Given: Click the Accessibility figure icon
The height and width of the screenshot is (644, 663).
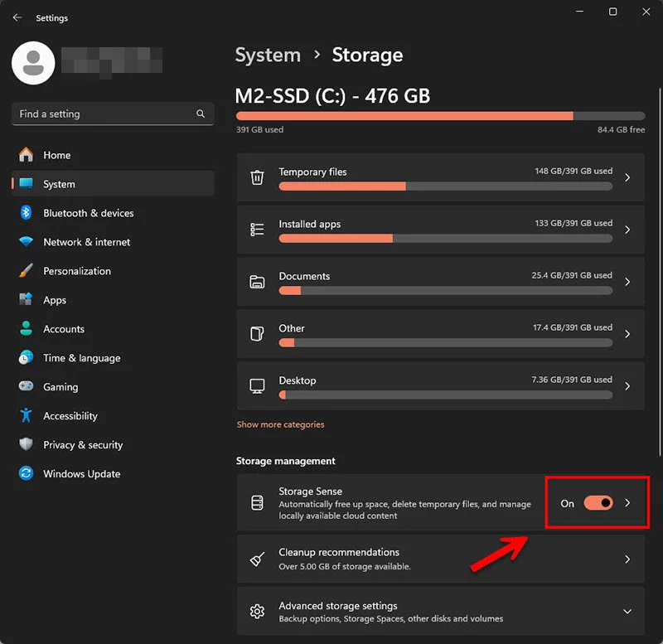Looking at the screenshot, I should 27,415.
